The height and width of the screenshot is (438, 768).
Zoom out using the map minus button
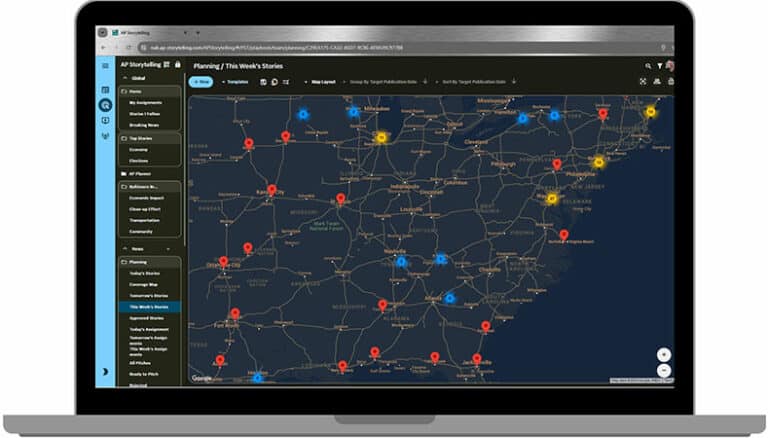(664, 371)
